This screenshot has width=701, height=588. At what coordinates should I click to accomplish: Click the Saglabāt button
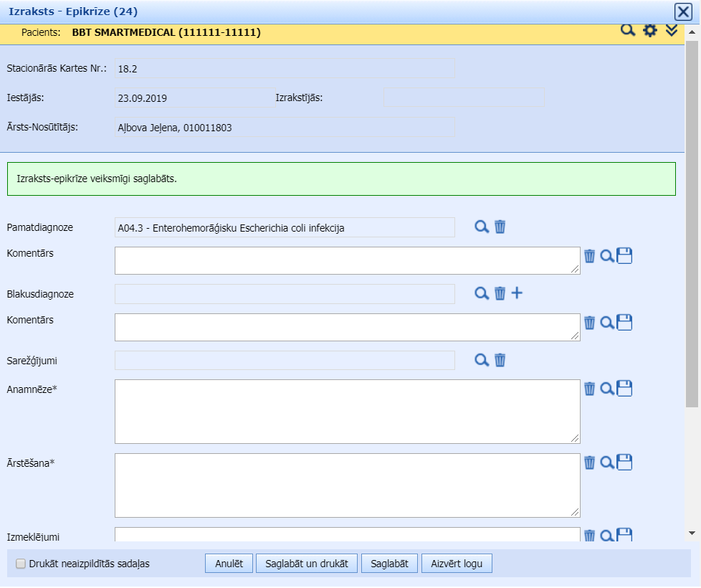tap(389, 564)
